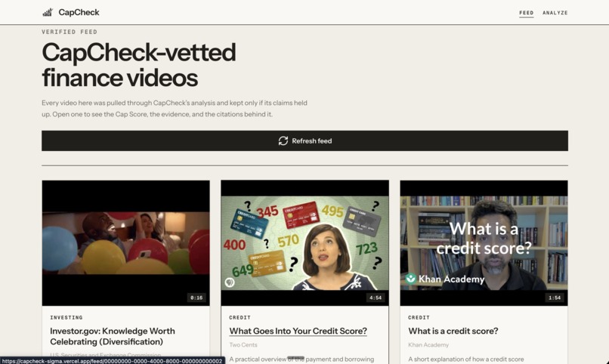
Task: Click Khan Academy channel name under title
Action: coord(428,344)
